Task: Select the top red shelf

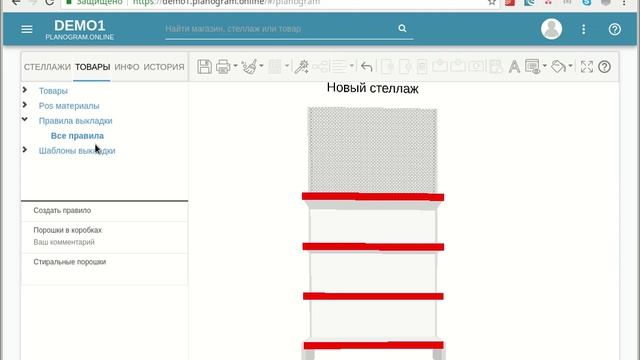Action: 373,197
